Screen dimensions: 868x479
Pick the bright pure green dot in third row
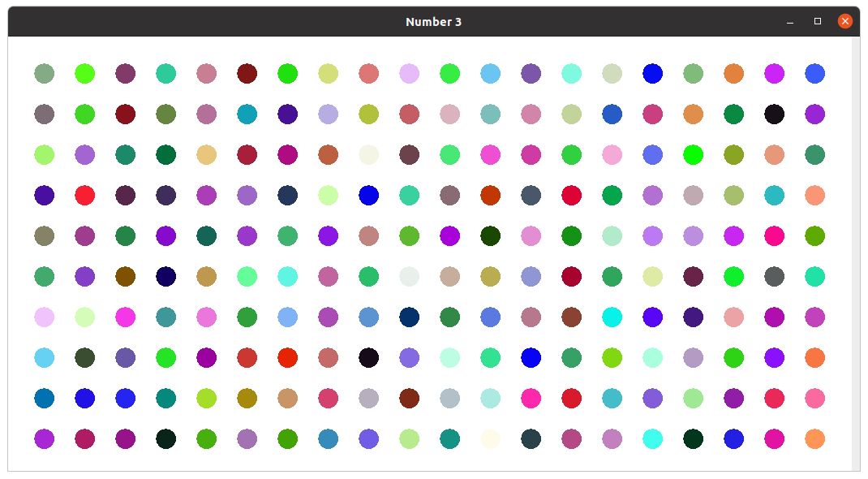[x=693, y=155]
